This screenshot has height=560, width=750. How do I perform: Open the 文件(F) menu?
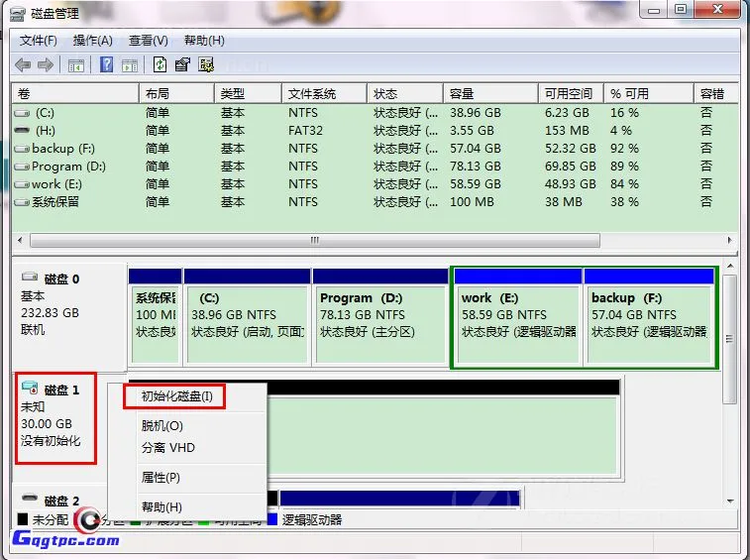39,41
